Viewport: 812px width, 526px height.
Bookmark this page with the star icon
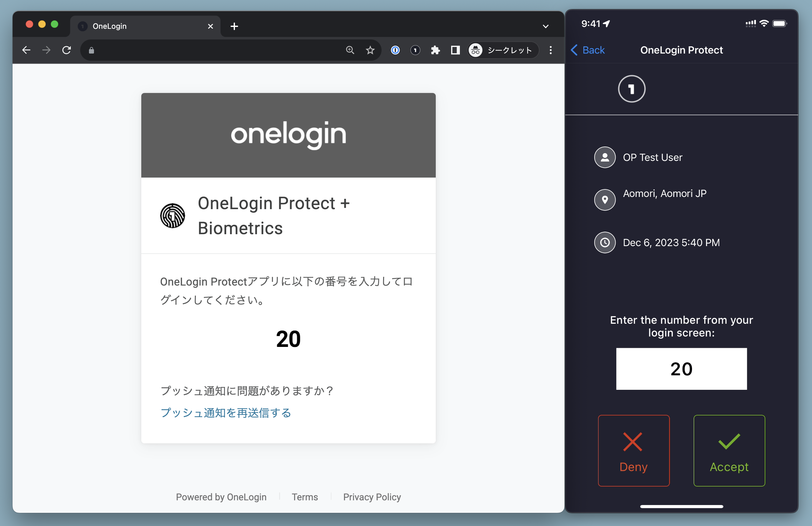(x=370, y=50)
